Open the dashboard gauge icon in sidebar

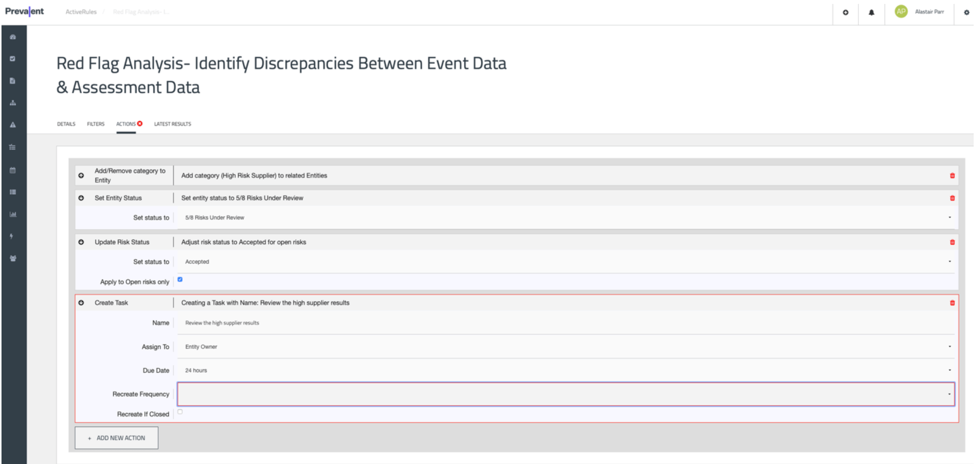click(x=13, y=37)
